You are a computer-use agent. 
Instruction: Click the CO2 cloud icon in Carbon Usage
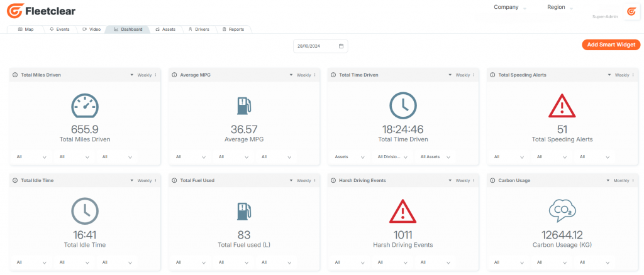point(562,211)
